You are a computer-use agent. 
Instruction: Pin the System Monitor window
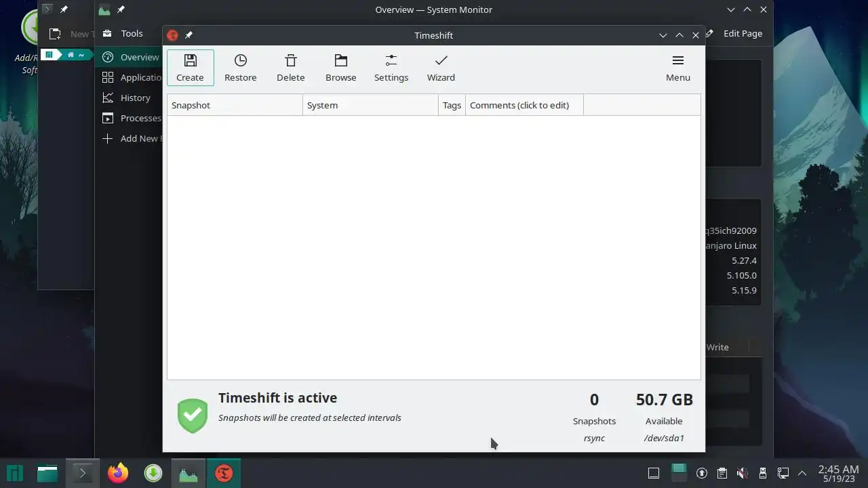(x=121, y=9)
